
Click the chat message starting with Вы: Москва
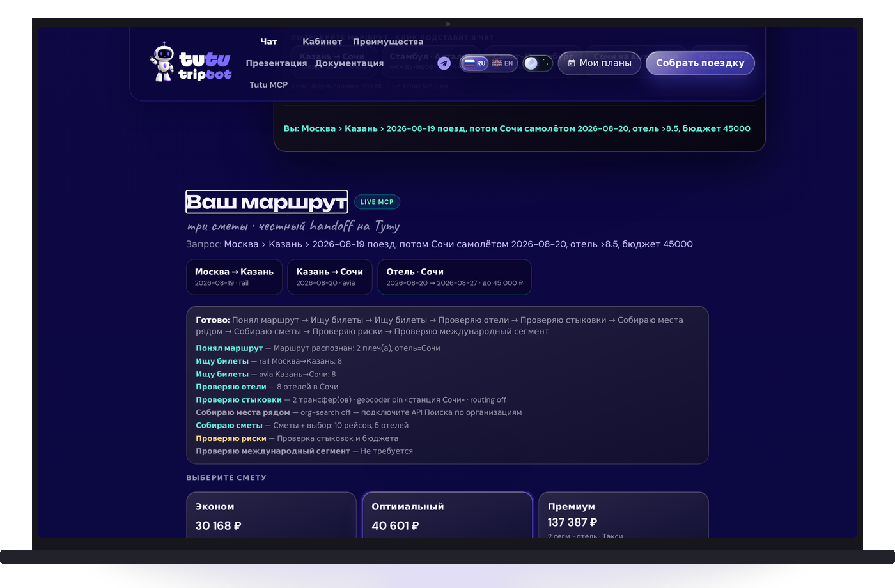pyautogui.click(x=517, y=128)
